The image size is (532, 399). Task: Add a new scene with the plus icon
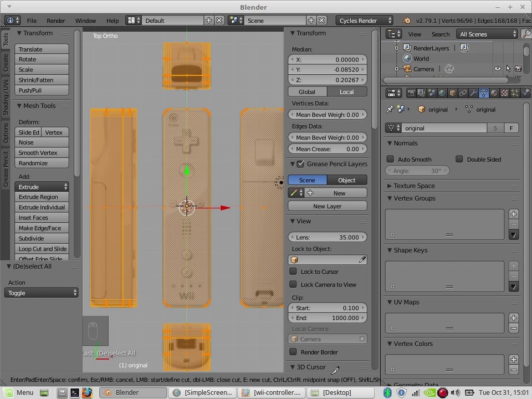pyautogui.click(x=311, y=21)
